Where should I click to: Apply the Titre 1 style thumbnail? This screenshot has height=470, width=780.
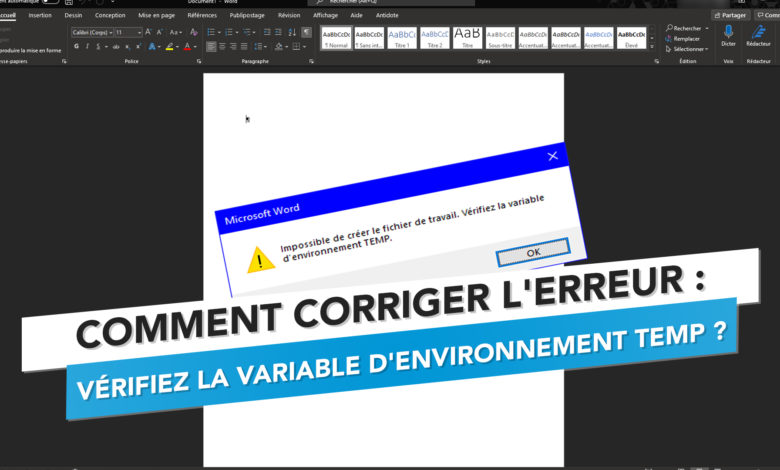point(402,40)
